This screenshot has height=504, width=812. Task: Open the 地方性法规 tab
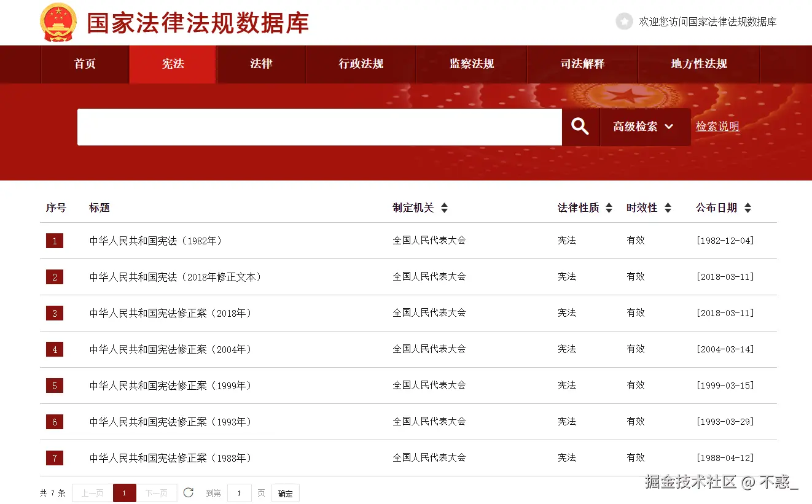coord(699,64)
